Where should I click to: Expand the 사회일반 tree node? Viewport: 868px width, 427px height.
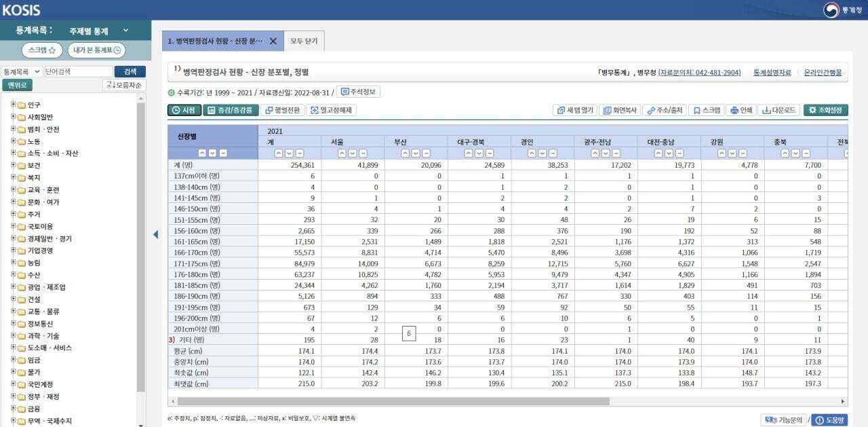coord(13,117)
